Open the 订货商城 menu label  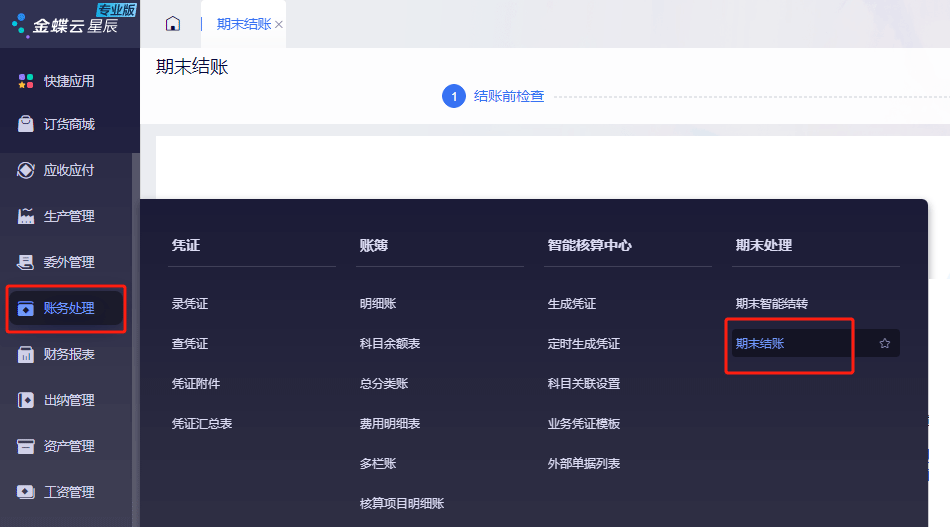tap(69, 124)
